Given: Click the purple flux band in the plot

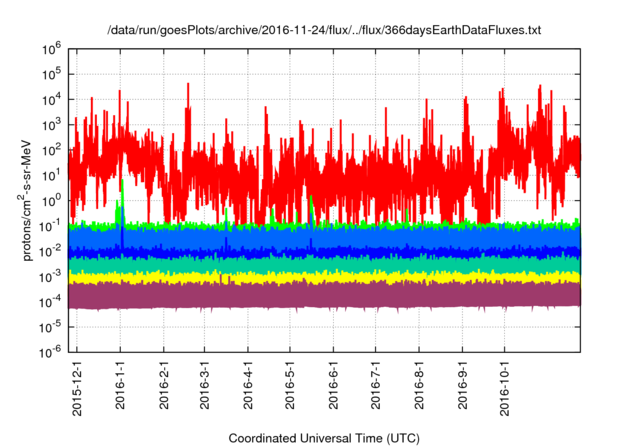Looking at the screenshot, I should [324, 295].
